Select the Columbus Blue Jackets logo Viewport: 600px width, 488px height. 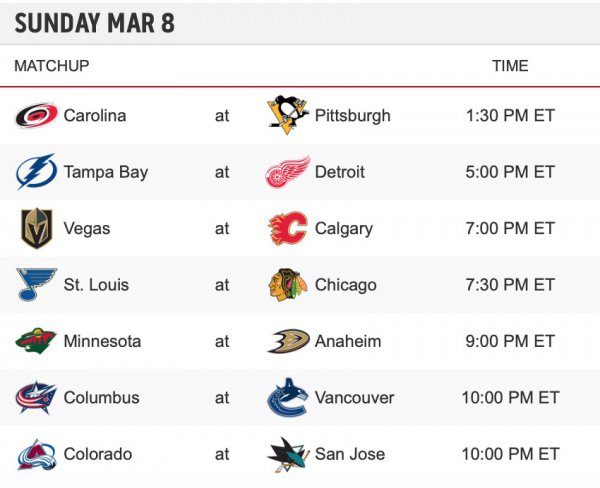pos(36,398)
